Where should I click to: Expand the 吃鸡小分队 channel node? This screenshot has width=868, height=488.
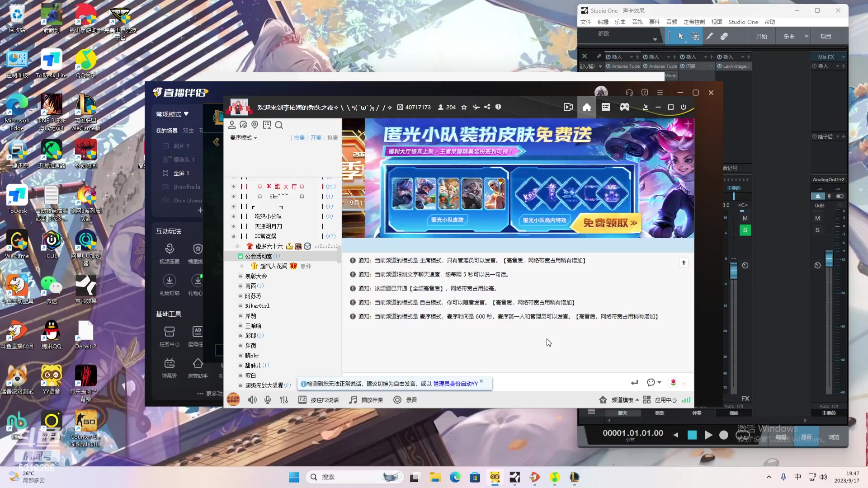point(234,216)
